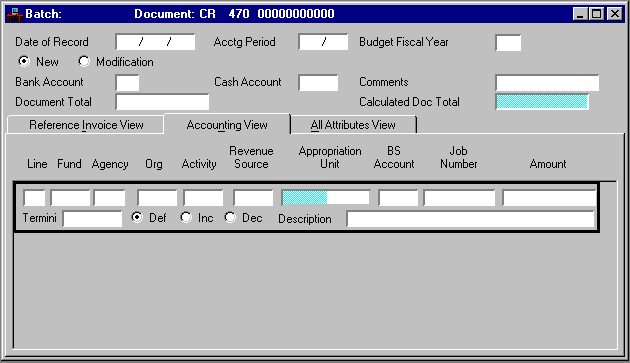This screenshot has width=630, height=363.
Task: Switch to All Attributes View tab
Action: (353, 125)
